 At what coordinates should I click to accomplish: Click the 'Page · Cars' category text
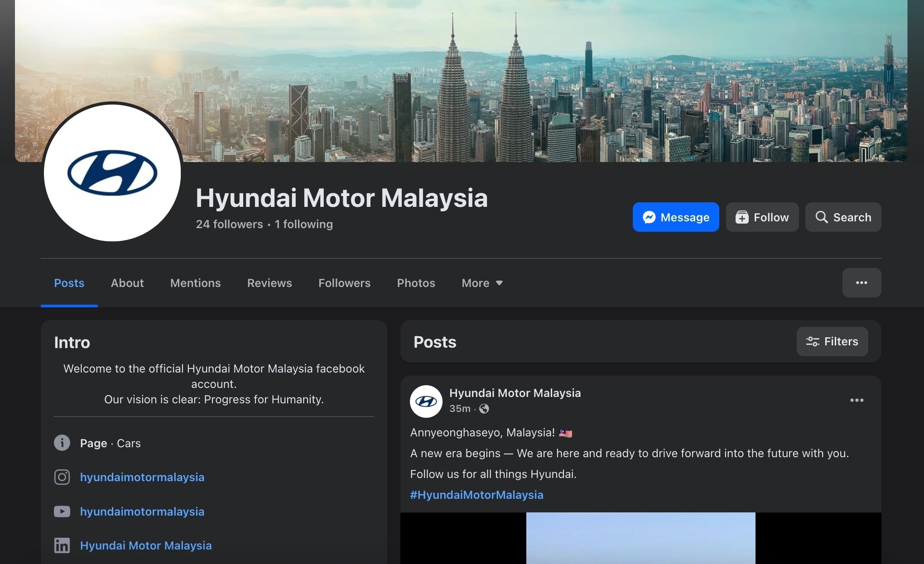point(110,443)
